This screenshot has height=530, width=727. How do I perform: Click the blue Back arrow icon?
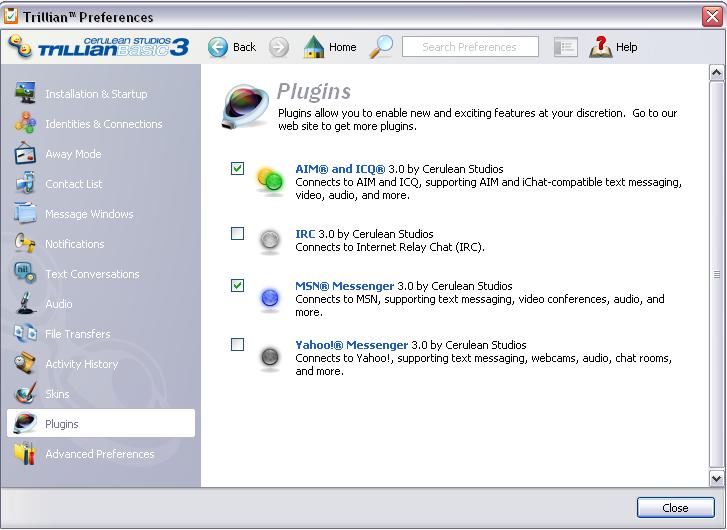point(218,47)
